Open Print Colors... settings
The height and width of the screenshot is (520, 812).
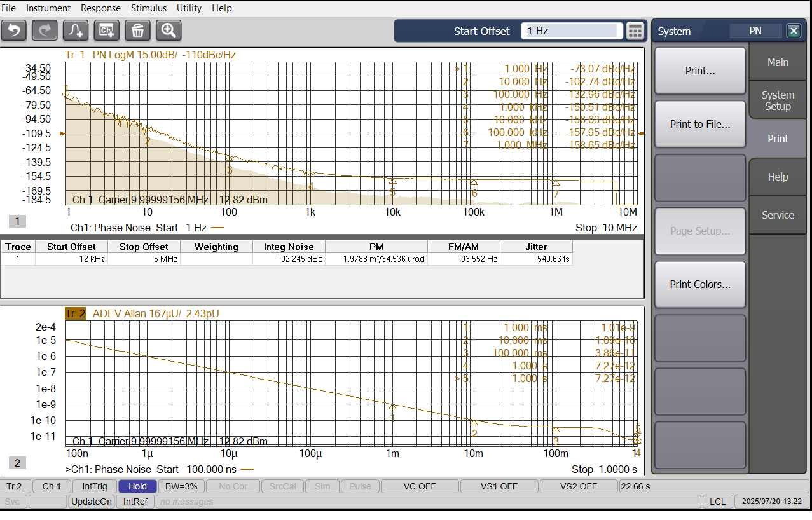[700, 284]
